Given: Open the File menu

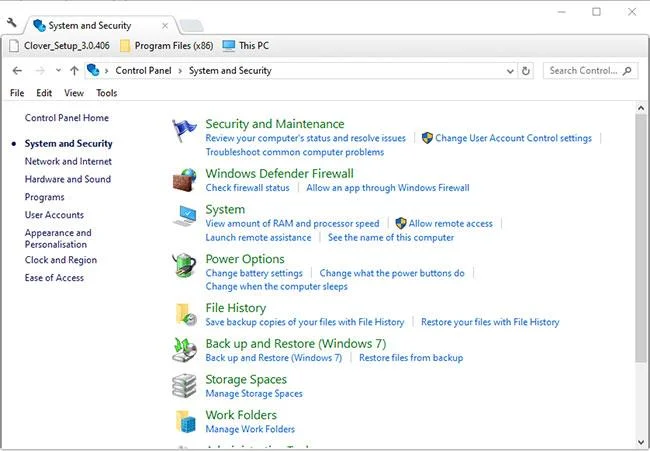Looking at the screenshot, I should pos(17,93).
